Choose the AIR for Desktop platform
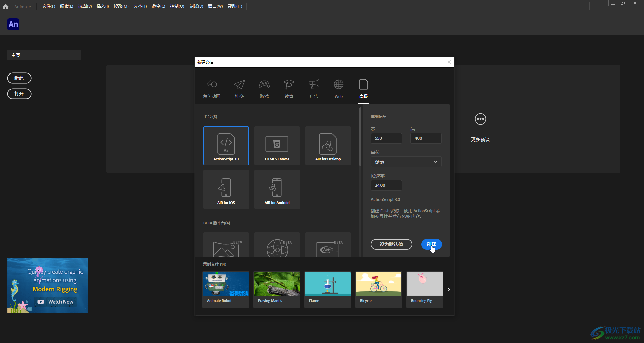Image resolution: width=644 pixels, height=343 pixels. tap(328, 146)
